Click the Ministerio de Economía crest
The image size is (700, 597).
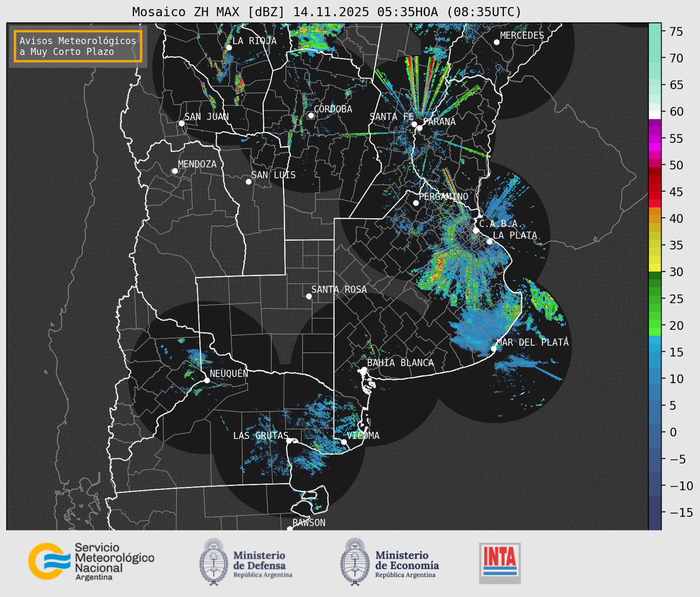pos(355,562)
